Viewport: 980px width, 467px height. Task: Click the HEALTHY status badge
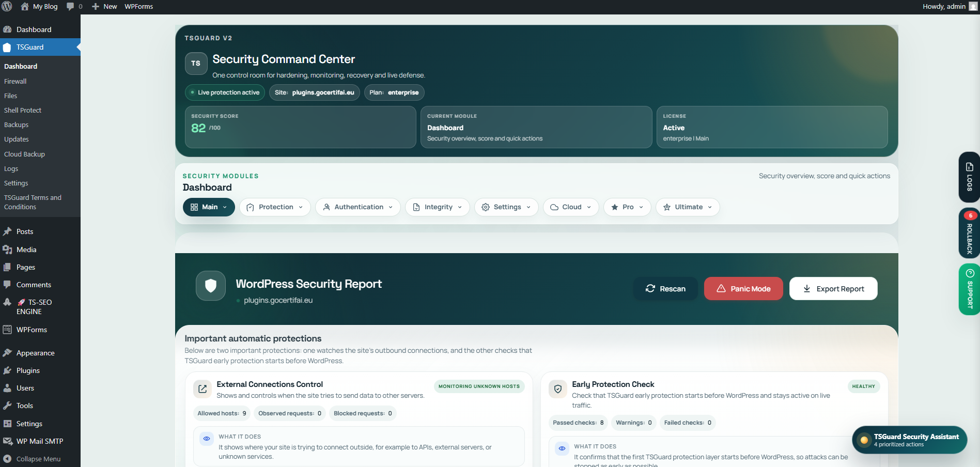[864, 386]
